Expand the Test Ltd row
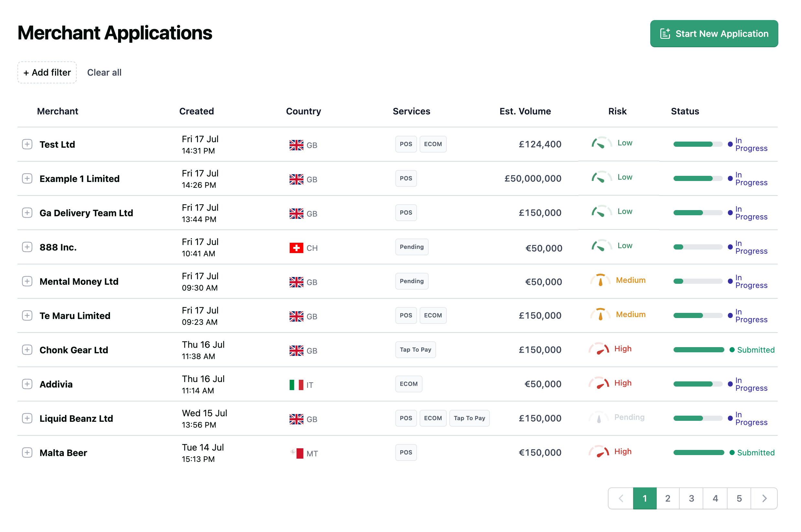 coord(27,144)
